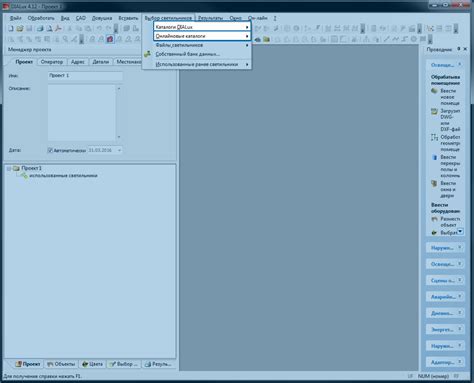Click the pin icon of Проводник panel
The height and width of the screenshot is (383, 474).
pyautogui.click(x=459, y=49)
